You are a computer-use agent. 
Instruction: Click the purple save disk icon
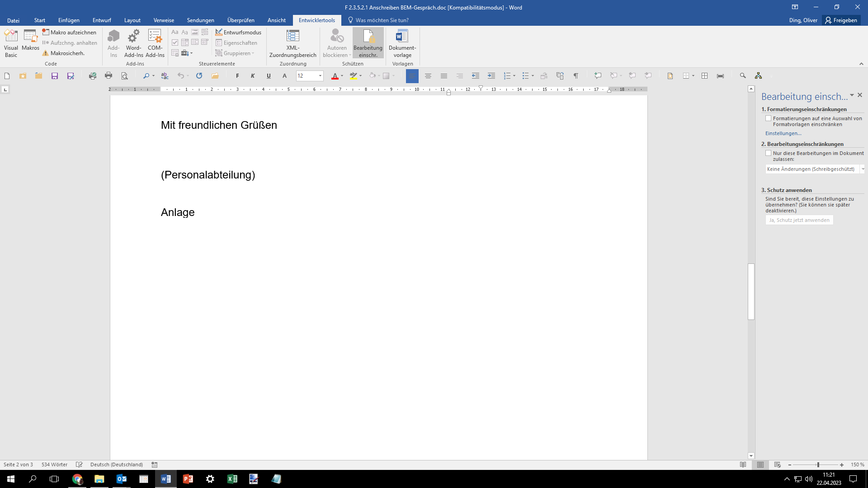point(55,76)
